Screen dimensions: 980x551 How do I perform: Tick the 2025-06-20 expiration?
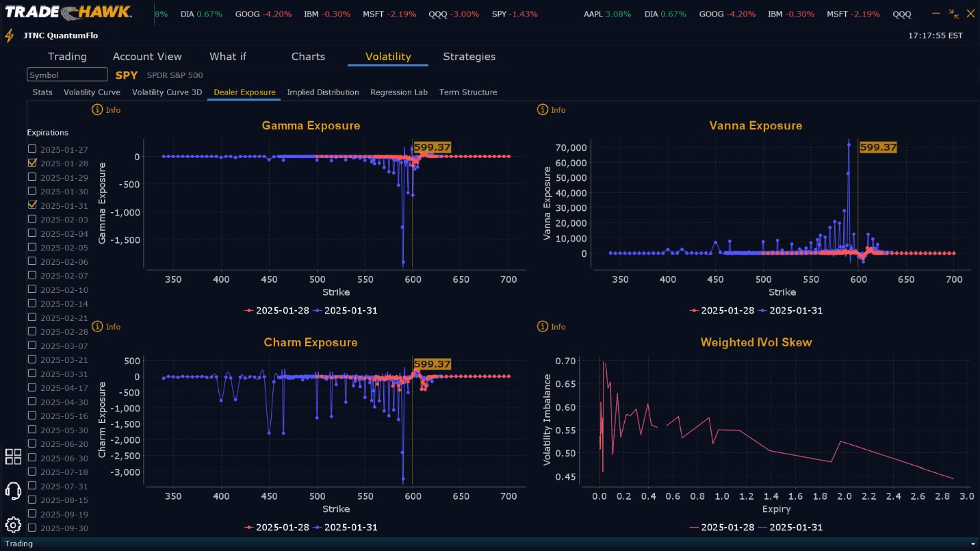coord(32,444)
